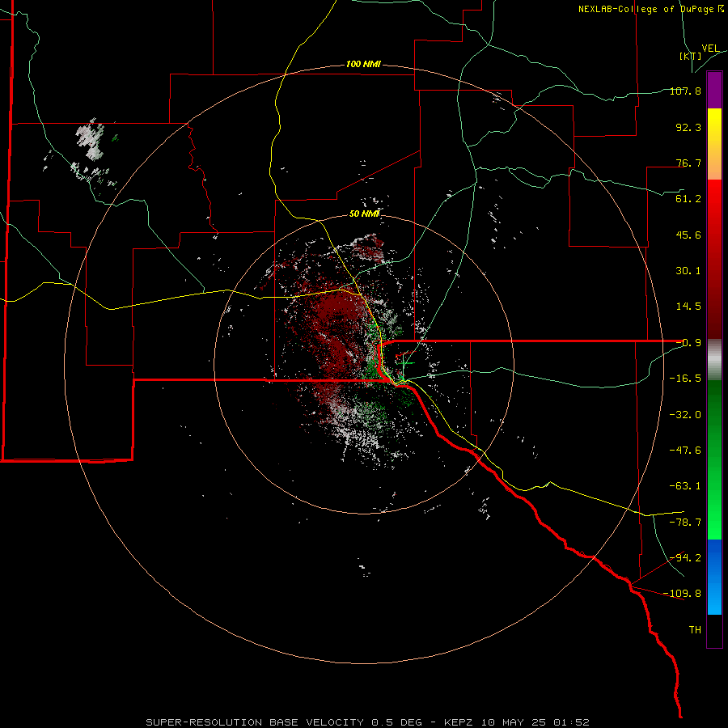
Task: Click the 45.6 value on the velocity scale
Action: coord(688,235)
